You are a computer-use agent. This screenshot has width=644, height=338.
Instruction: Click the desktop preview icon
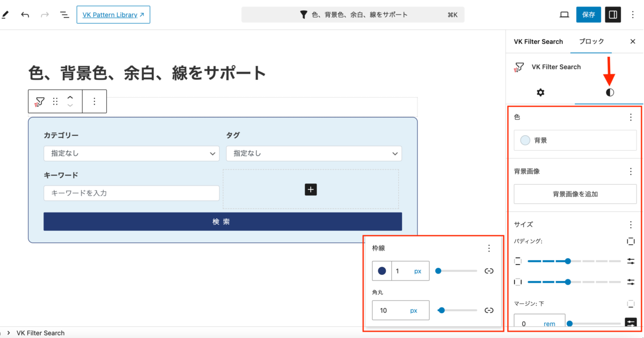click(x=564, y=14)
